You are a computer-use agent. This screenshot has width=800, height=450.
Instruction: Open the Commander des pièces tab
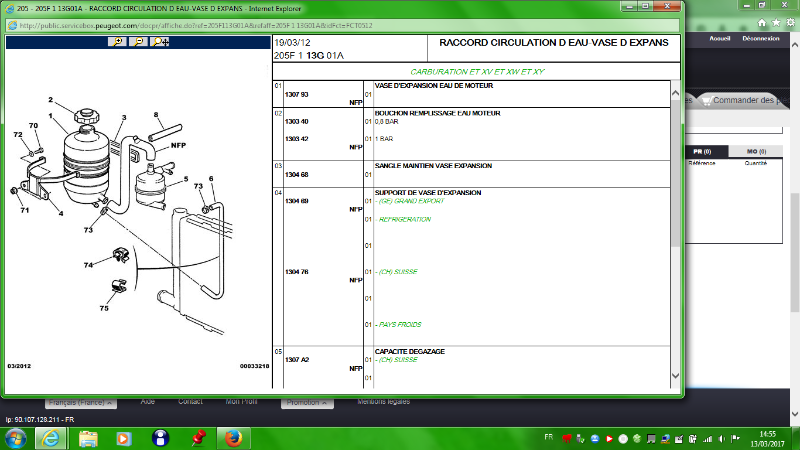pos(744,101)
